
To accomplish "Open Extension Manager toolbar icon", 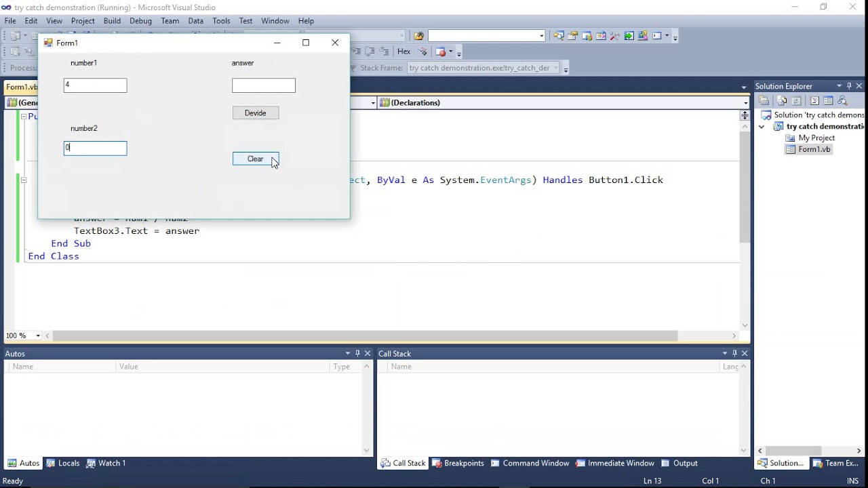I will [642, 36].
